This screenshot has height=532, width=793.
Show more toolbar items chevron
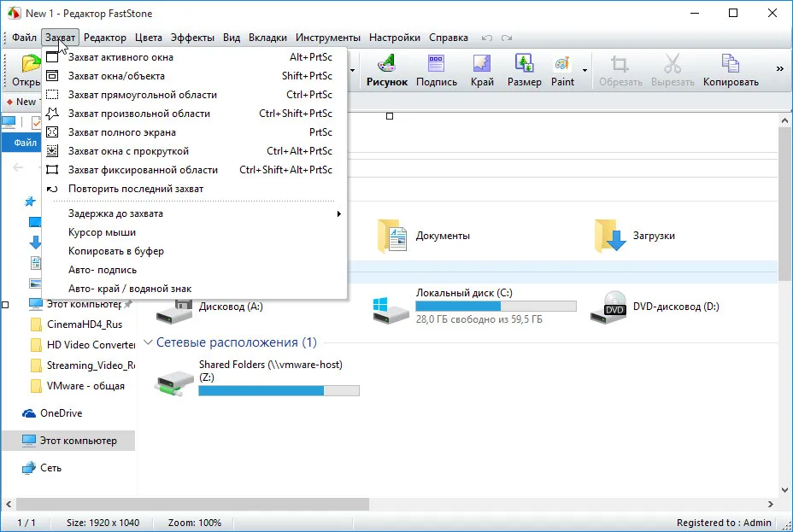tap(780, 68)
